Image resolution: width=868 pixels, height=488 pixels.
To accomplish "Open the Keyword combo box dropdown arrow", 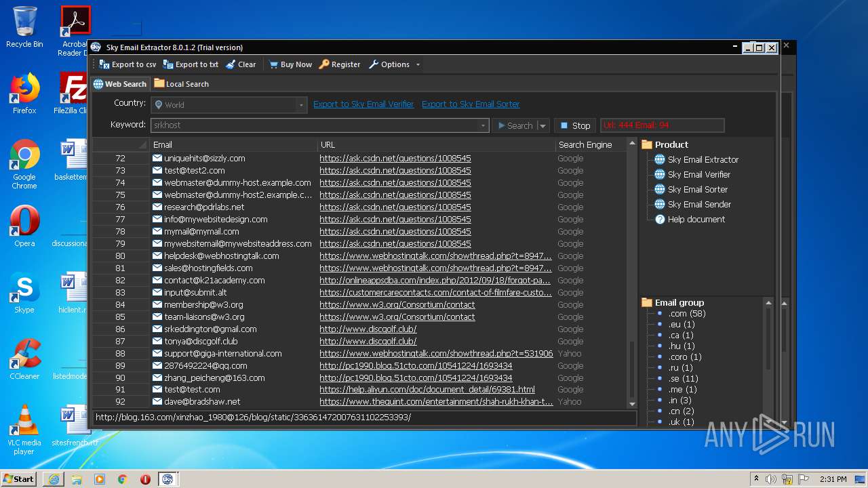I will pos(484,125).
